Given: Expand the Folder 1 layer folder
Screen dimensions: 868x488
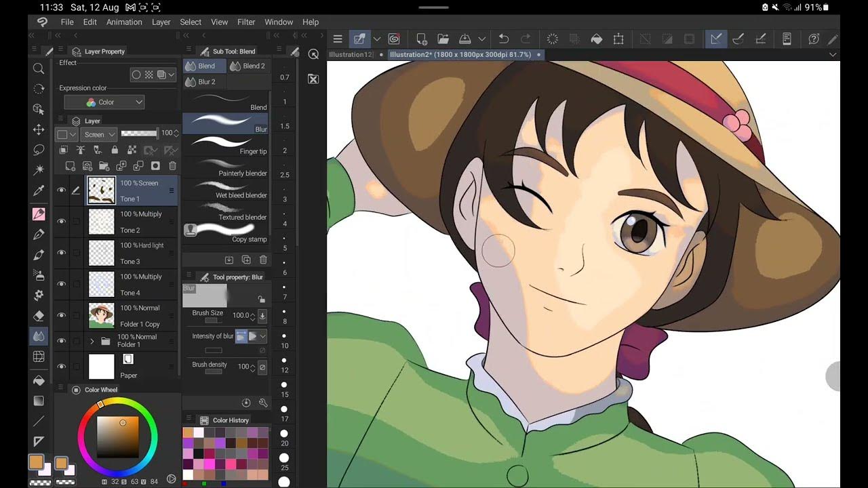Looking at the screenshot, I should click(x=92, y=341).
